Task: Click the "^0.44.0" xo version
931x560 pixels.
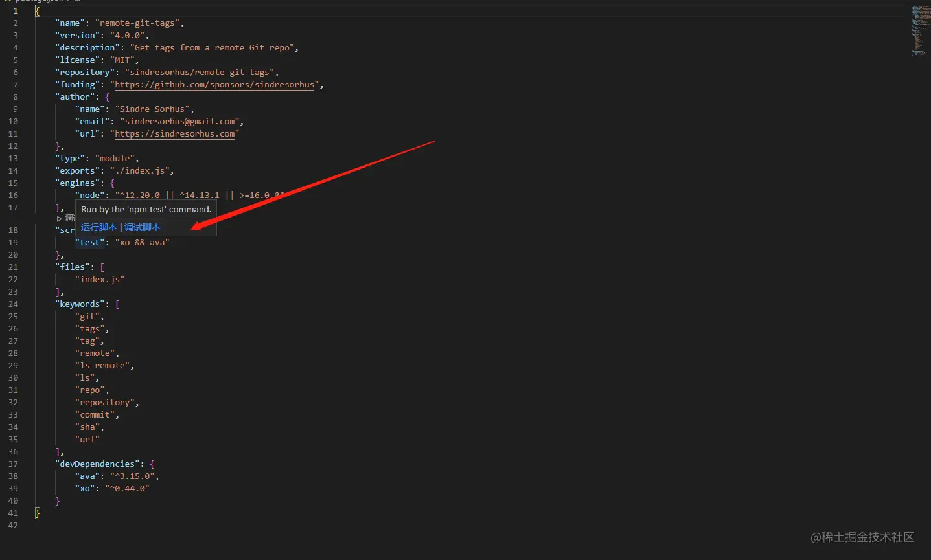Action: pyautogui.click(x=127, y=489)
